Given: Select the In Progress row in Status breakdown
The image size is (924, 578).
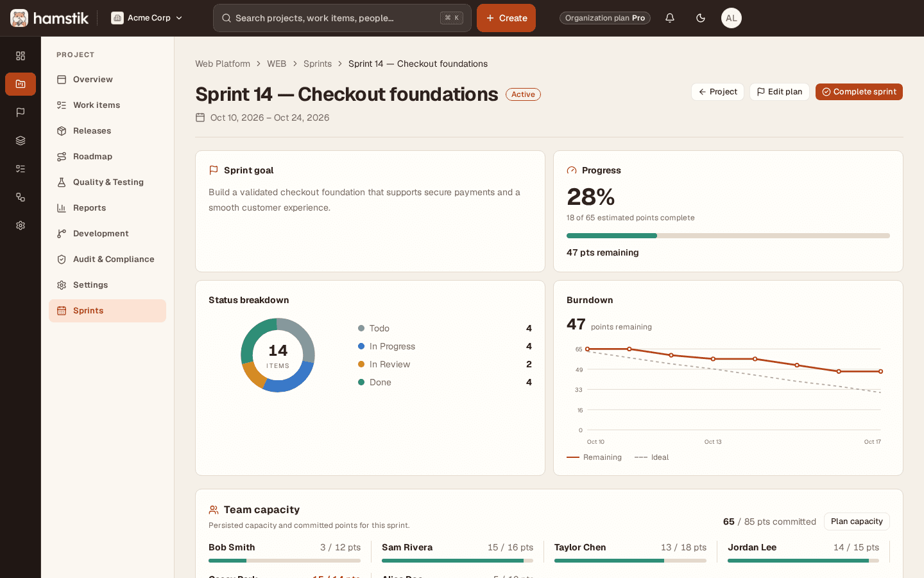Looking at the screenshot, I should tap(445, 346).
